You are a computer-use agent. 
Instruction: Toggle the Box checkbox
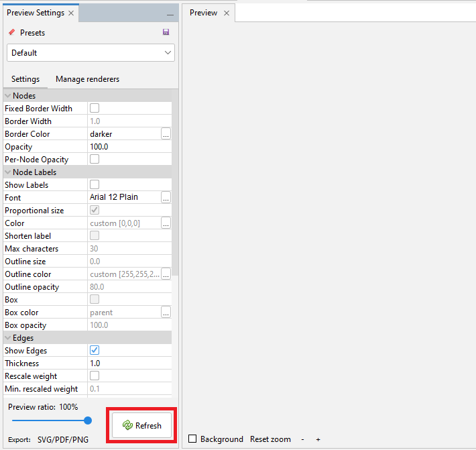[x=95, y=299]
